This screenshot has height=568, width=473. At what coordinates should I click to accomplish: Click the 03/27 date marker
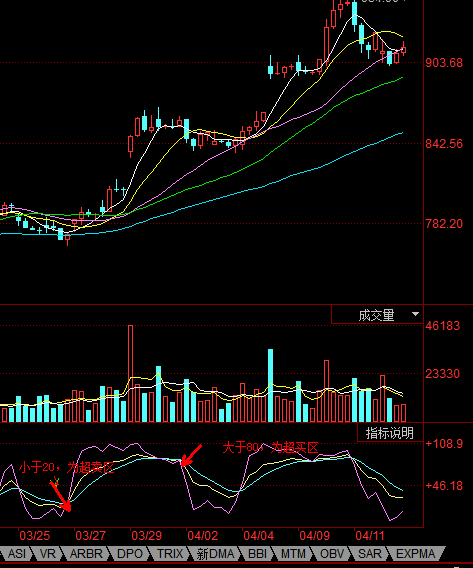90,535
